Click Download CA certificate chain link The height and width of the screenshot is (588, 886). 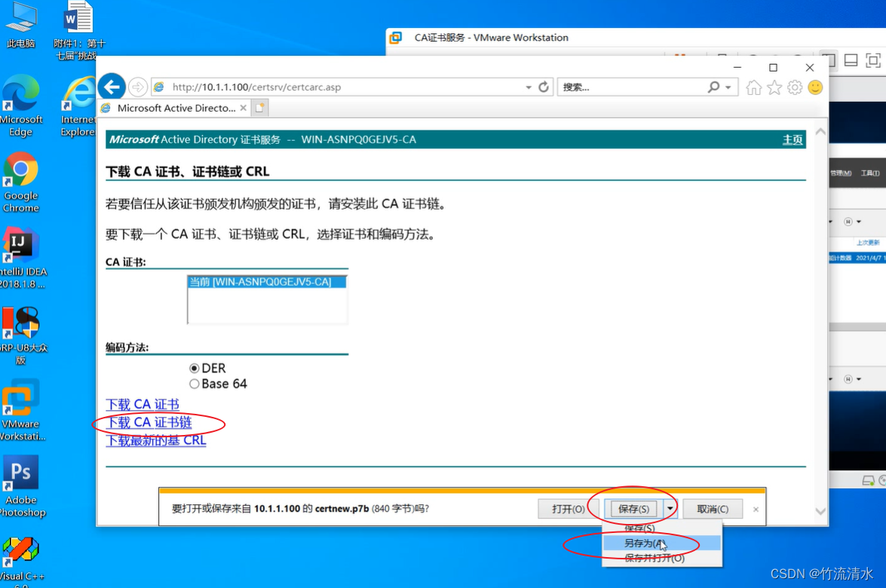149,422
